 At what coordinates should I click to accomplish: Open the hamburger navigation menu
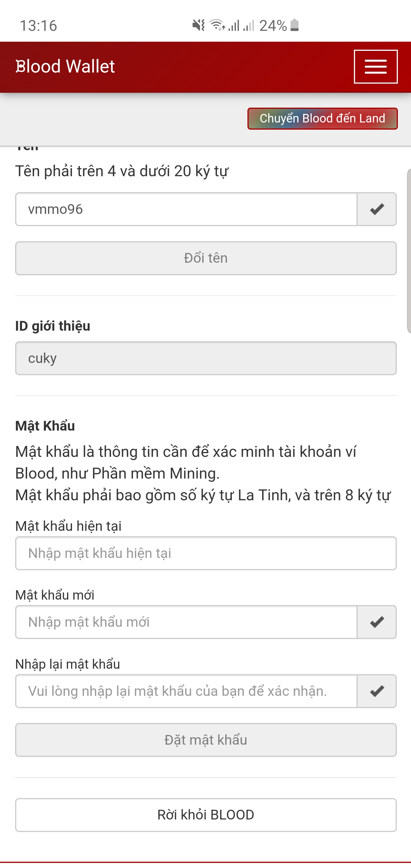(x=375, y=66)
